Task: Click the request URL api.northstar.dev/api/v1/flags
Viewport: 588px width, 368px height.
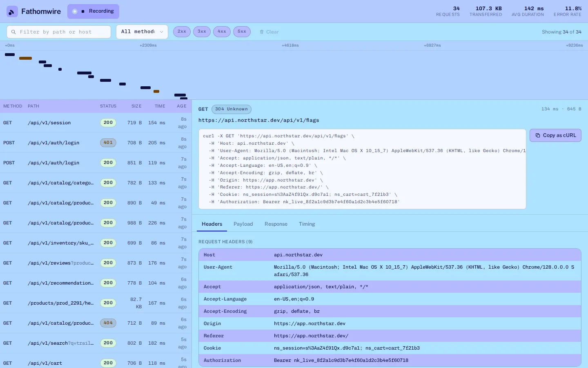Action: tap(259, 120)
